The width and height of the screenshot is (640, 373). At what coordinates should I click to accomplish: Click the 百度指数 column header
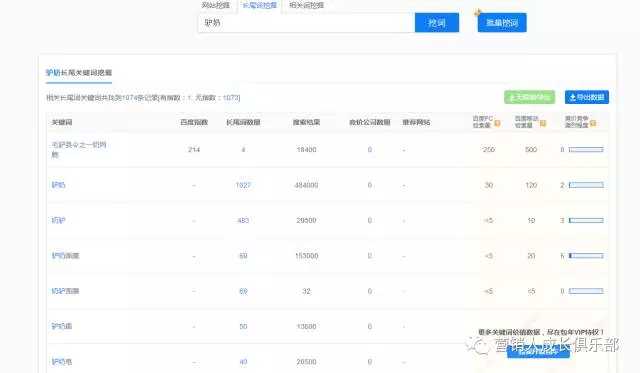(194, 122)
